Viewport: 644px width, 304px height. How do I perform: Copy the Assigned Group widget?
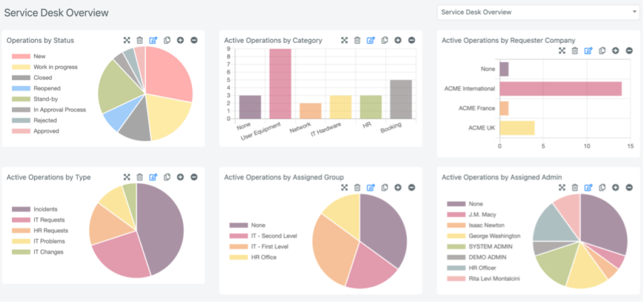384,188
